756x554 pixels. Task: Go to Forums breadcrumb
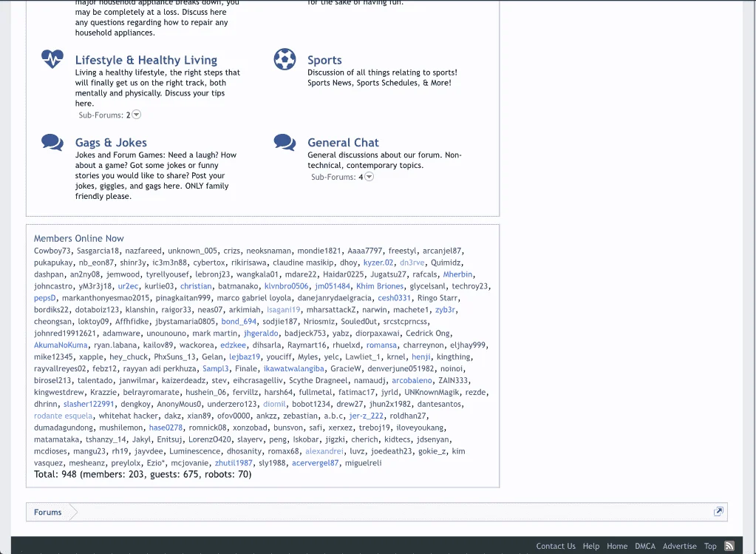coord(48,512)
